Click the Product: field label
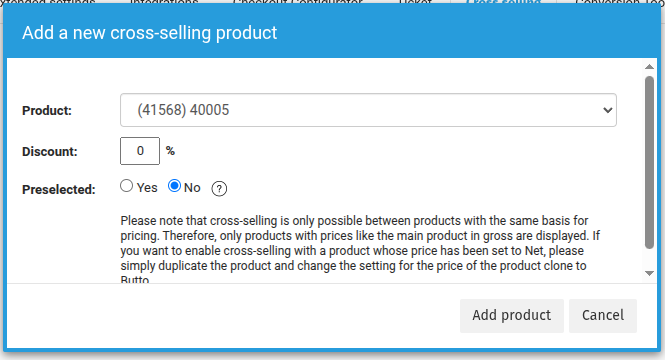This screenshot has width=665, height=360. (x=47, y=111)
